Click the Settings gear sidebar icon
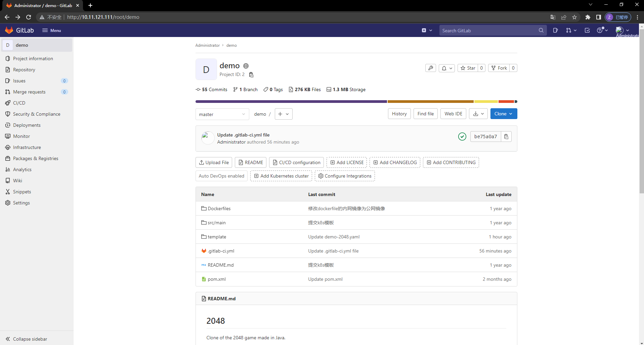 (8, 203)
